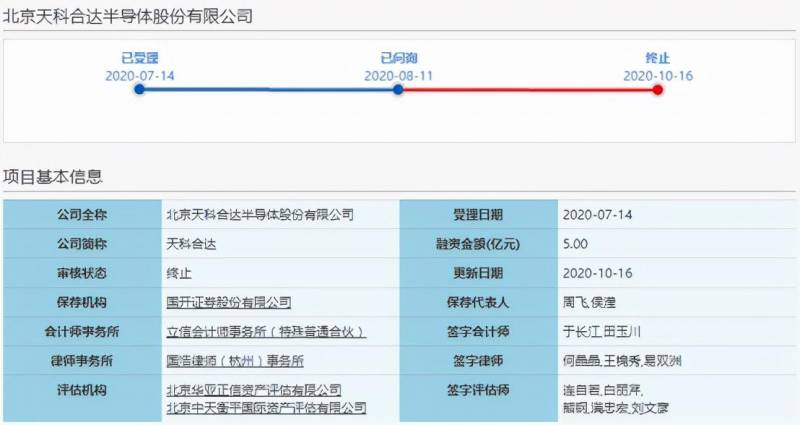Click the 公司全称 header cell

coord(82,214)
